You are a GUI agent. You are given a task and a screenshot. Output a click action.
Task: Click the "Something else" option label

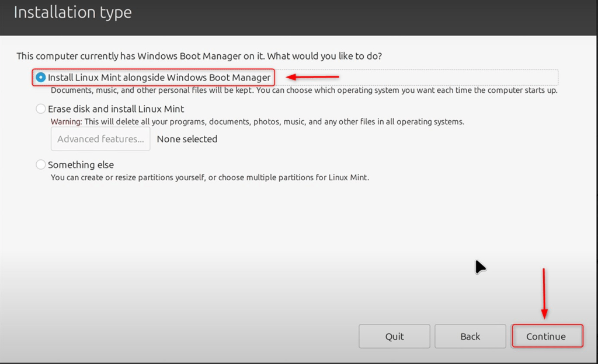[81, 164]
